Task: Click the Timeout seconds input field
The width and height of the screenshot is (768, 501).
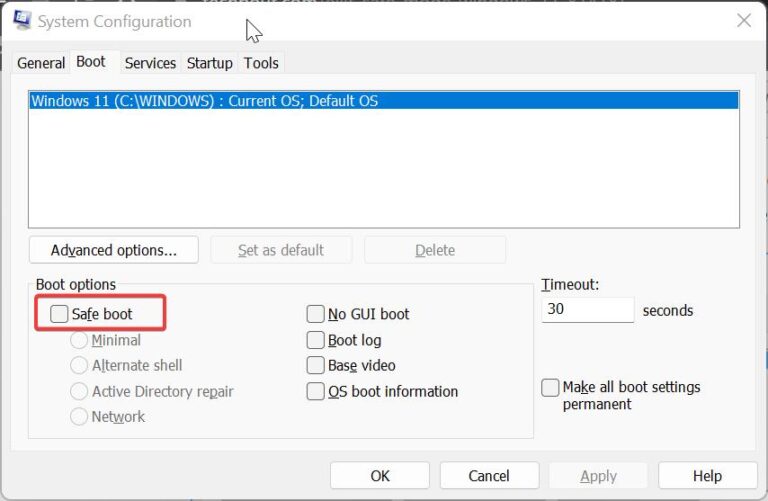Action: click(588, 310)
